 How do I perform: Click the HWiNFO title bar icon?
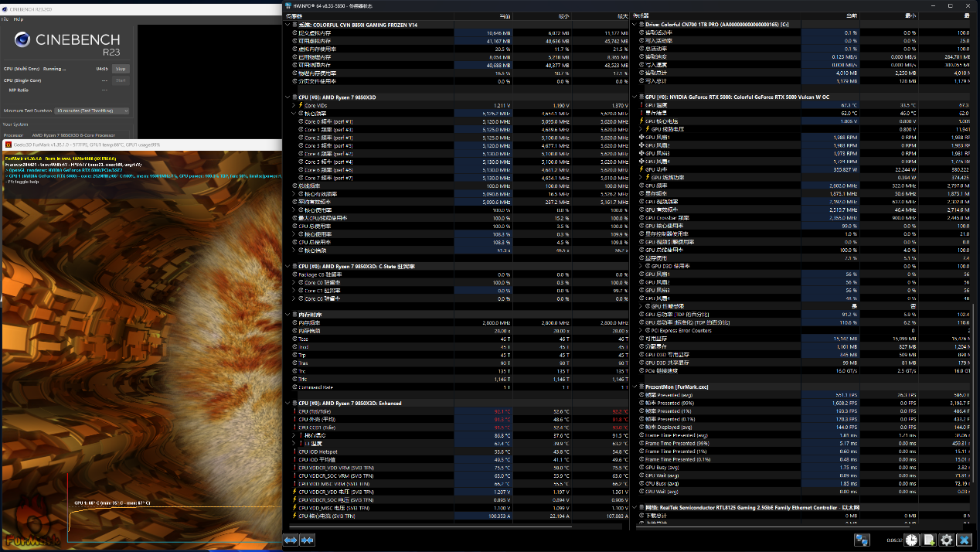coord(289,5)
